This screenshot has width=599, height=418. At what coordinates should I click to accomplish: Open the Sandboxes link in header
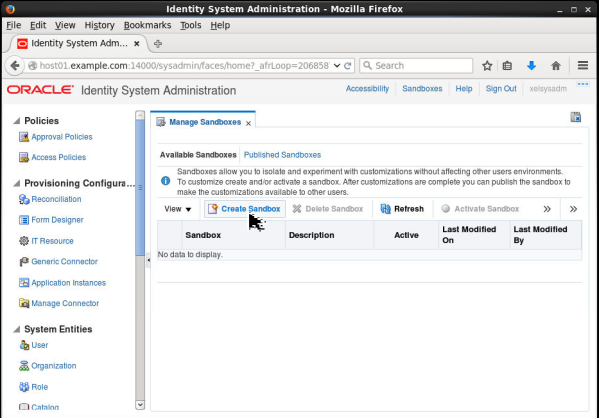(x=422, y=89)
